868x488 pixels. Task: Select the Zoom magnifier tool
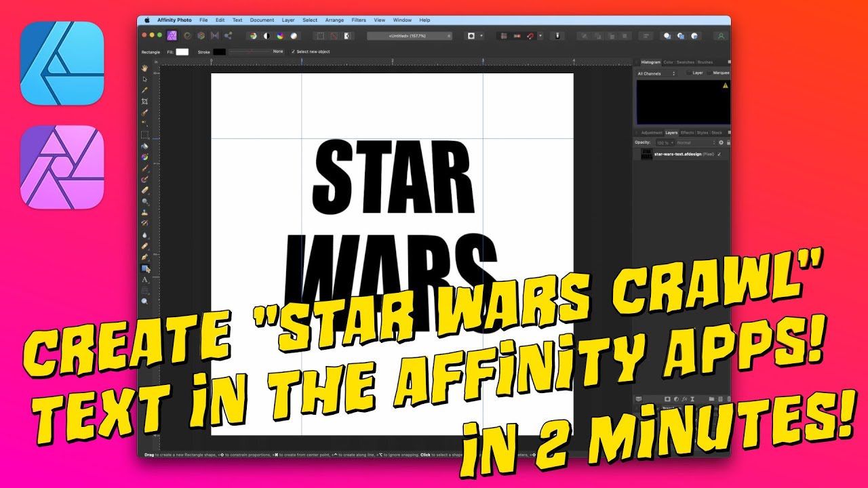coord(144,301)
